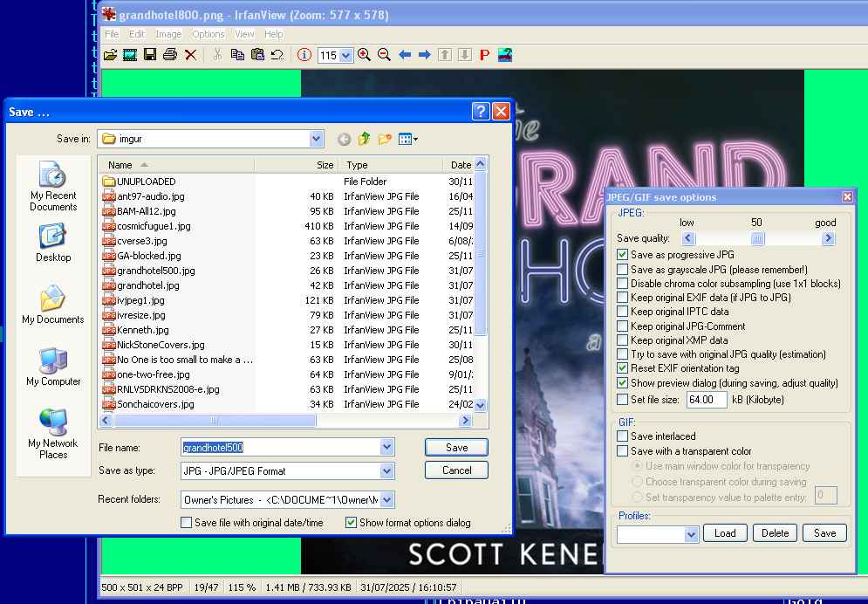This screenshot has height=604, width=868.
Task: Click the Save floppy disk toolbar icon
Action: coord(149,55)
